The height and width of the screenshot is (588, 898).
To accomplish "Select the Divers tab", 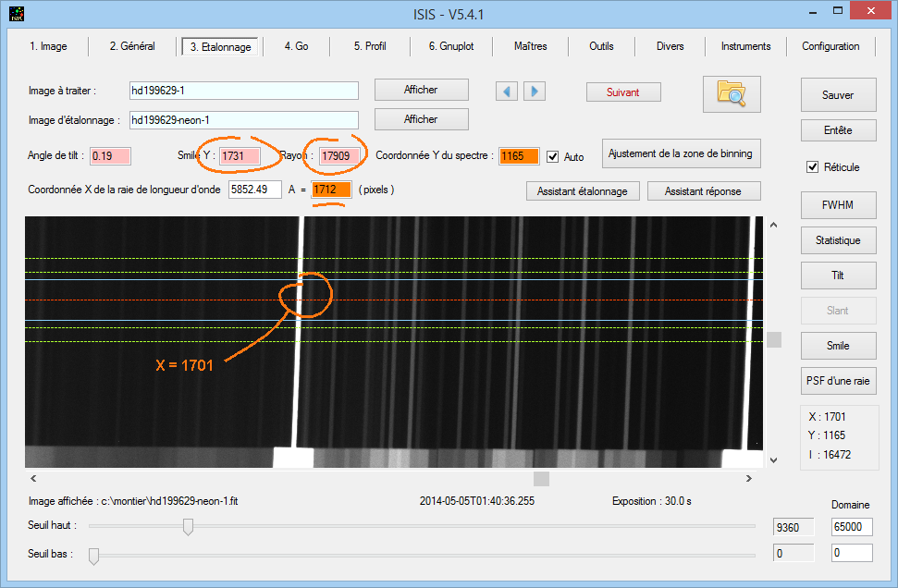I will [x=670, y=46].
